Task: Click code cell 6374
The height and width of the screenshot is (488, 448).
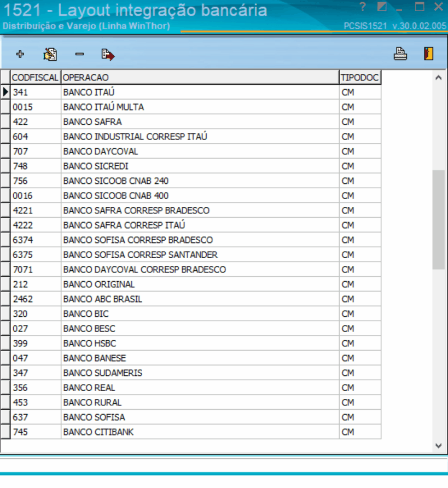Action: click(36, 240)
